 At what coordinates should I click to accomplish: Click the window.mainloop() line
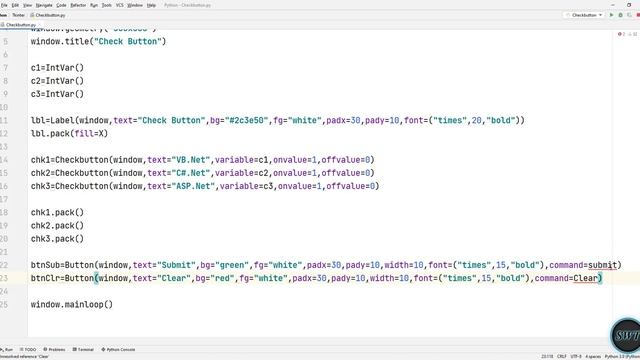(72, 304)
